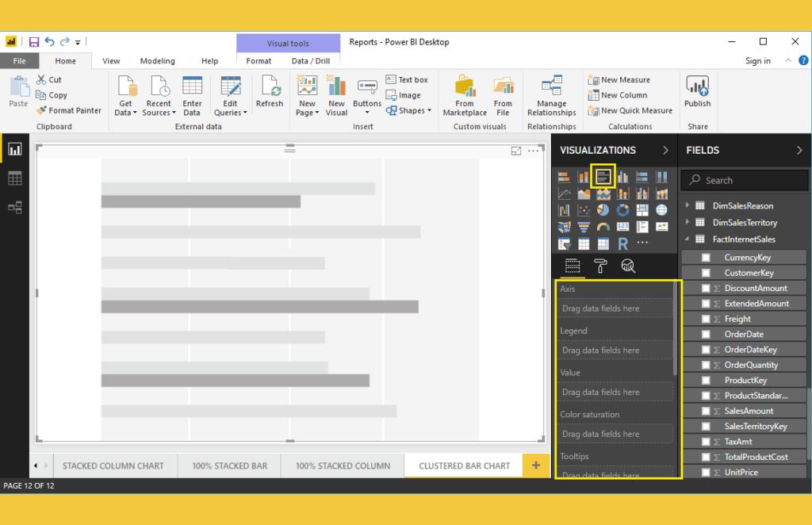Choose the donut chart visualization
The width and height of the screenshot is (812, 525).
[623, 210]
